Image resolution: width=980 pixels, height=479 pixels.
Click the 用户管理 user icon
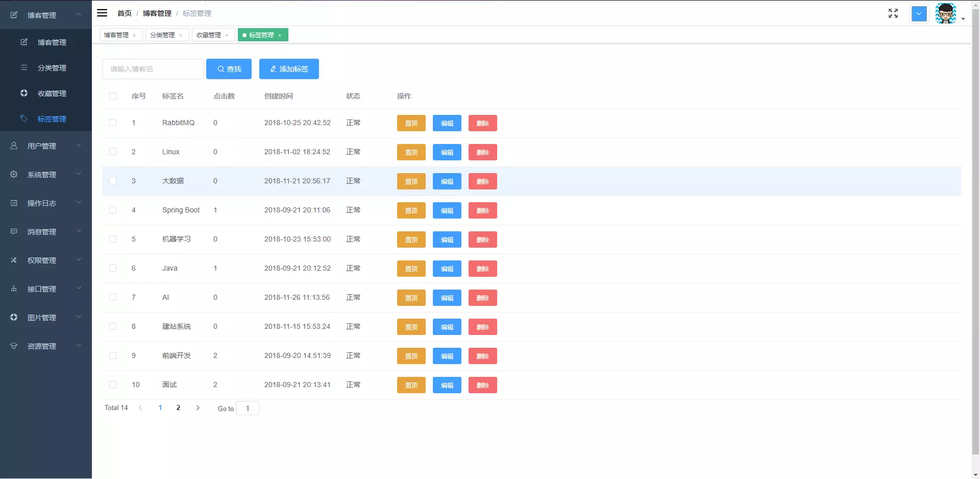[14, 146]
